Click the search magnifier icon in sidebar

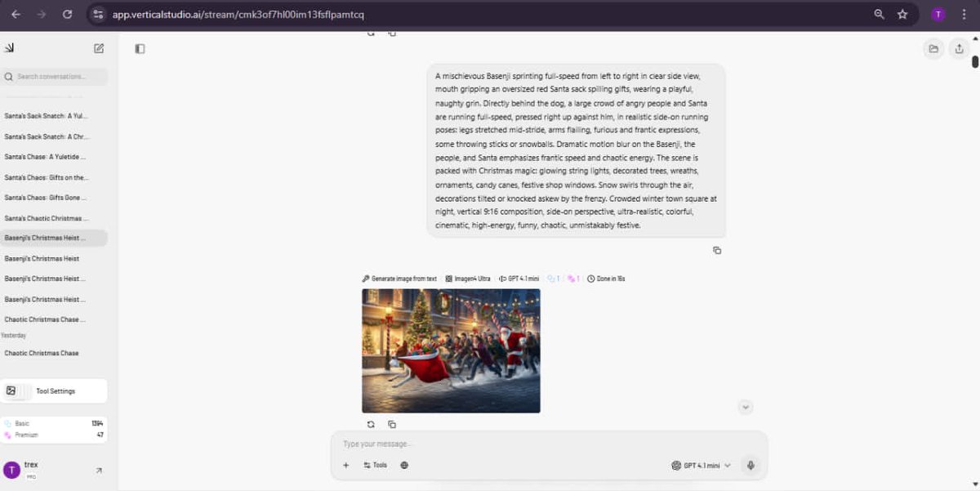[x=9, y=77]
